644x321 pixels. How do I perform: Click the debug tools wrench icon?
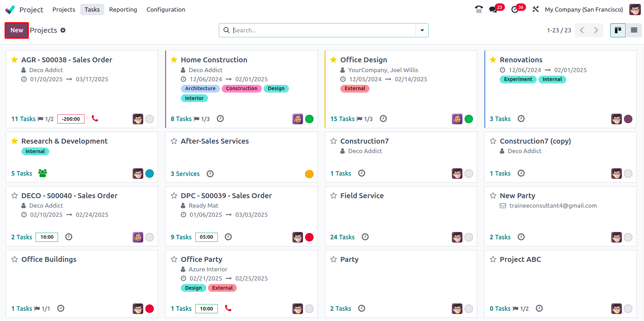point(535,10)
